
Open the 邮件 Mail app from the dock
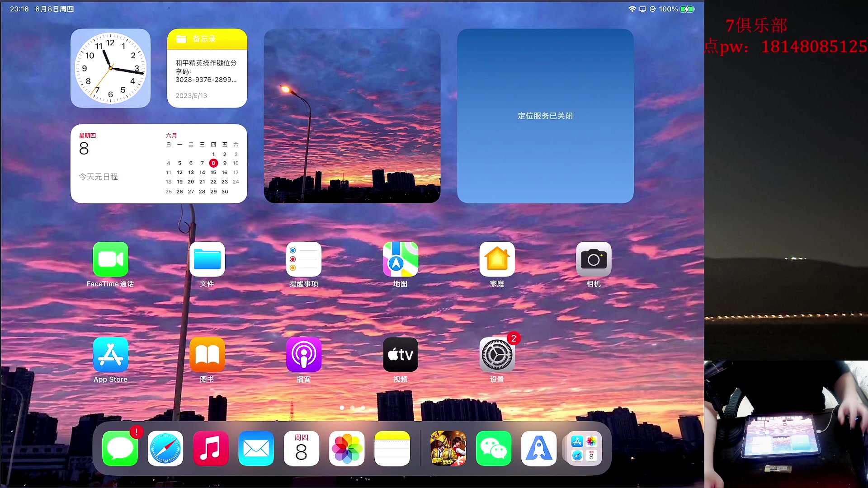[256, 448]
